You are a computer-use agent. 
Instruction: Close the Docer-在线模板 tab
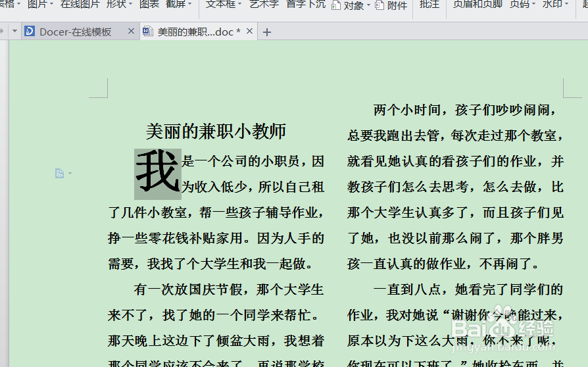(x=131, y=31)
